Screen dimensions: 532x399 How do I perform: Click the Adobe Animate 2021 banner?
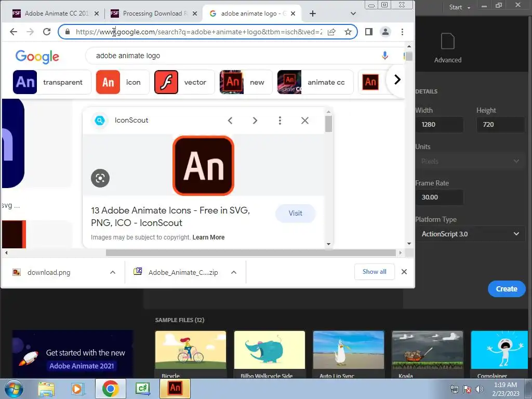tap(73, 354)
